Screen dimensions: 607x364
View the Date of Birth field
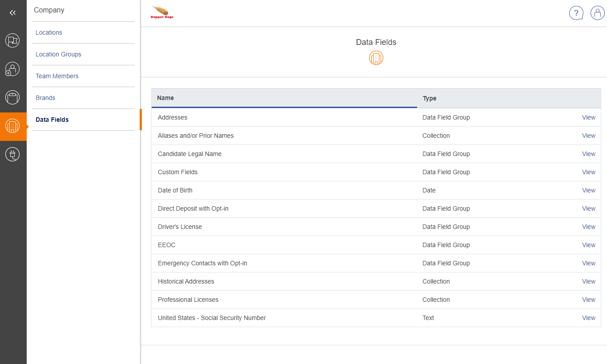588,190
